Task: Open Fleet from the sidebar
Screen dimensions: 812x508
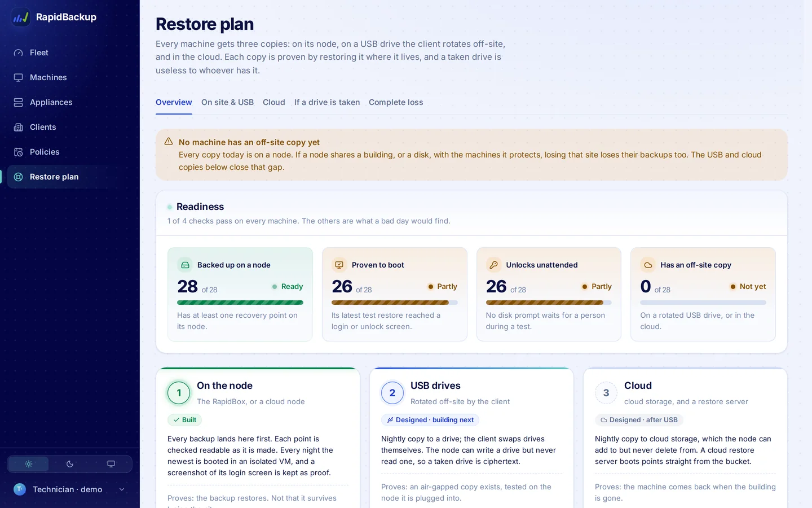Action: pos(70,52)
